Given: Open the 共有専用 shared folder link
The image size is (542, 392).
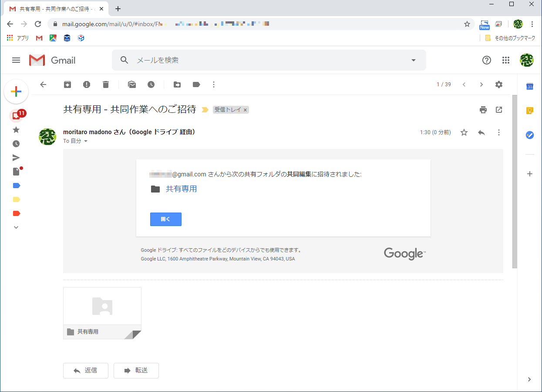Looking at the screenshot, I should click(x=181, y=189).
